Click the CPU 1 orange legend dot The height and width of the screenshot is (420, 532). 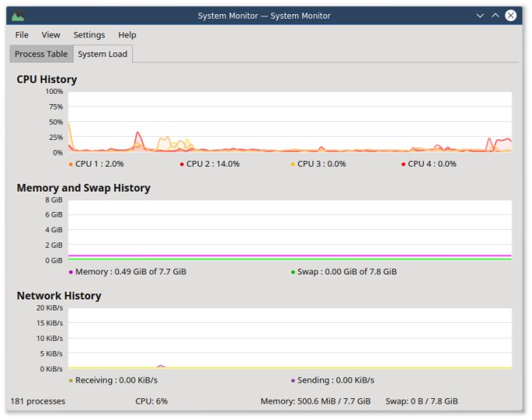71,164
